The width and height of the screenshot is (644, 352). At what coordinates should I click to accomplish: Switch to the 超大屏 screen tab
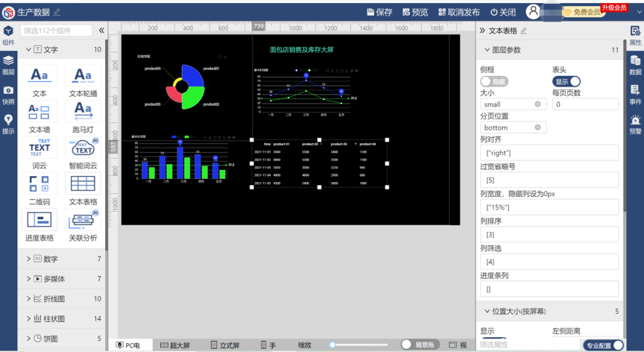[x=175, y=345]
